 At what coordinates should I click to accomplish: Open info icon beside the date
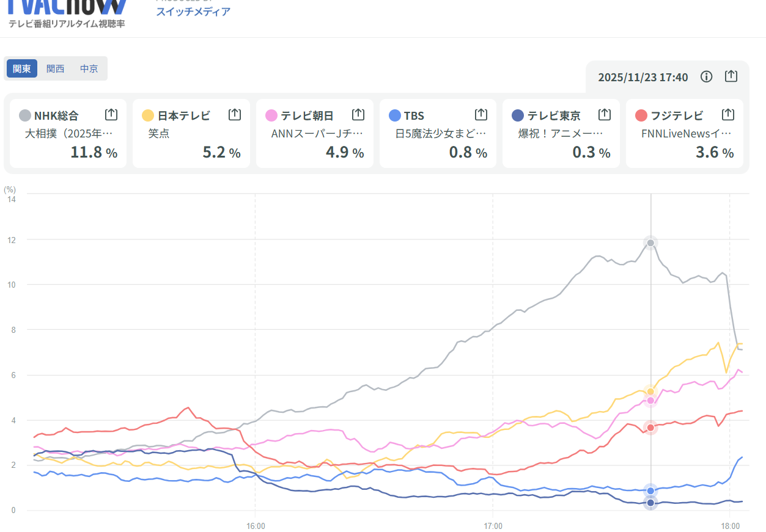(x=707, y=76)
